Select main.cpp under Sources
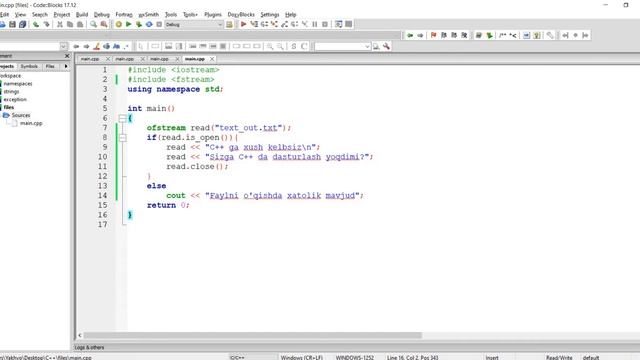640x360 pixels. (31, 123)
